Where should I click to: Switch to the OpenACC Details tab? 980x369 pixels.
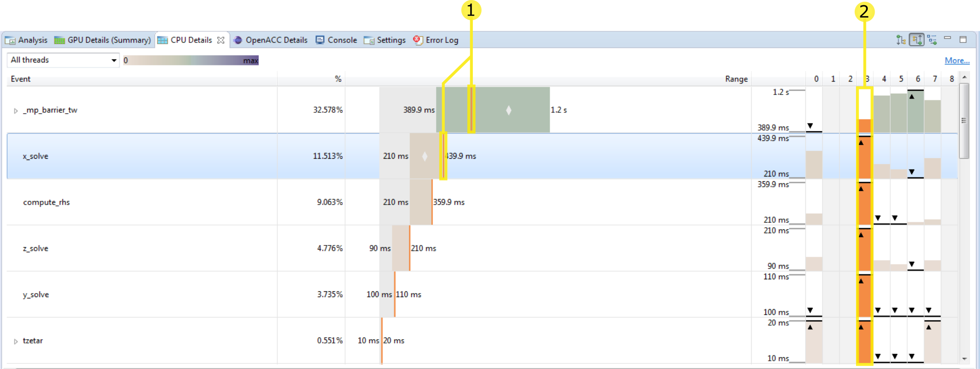coord(276,40)
